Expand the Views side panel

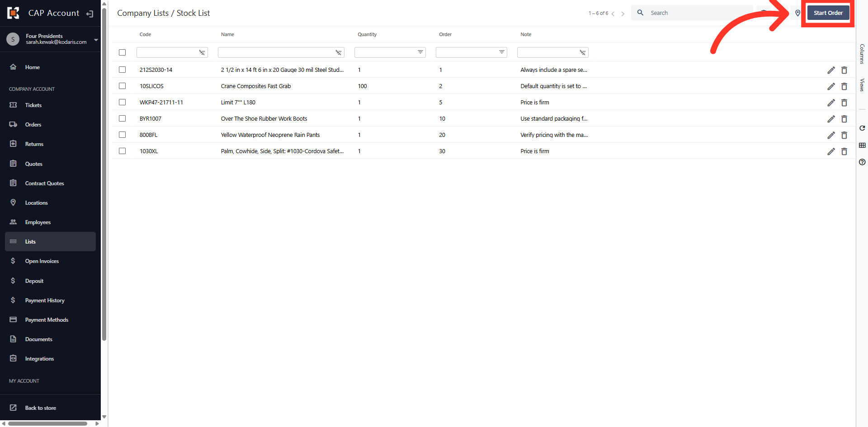[862, 85]
